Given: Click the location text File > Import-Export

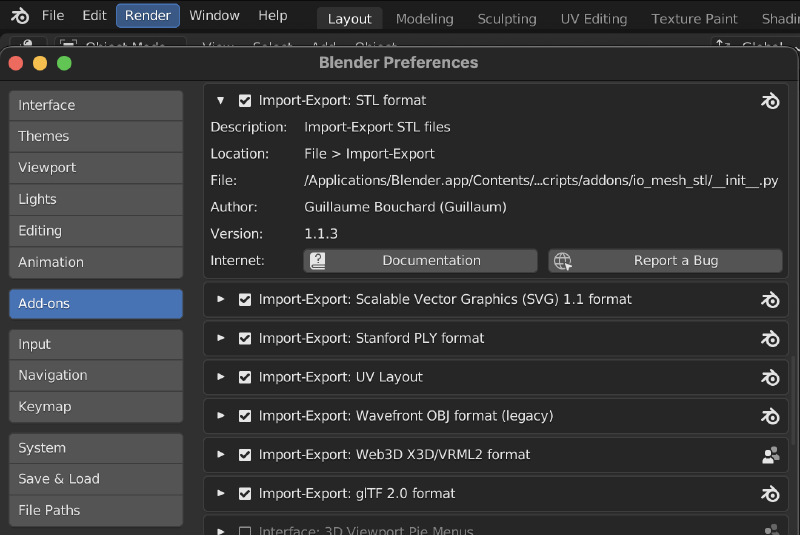Looking at the screenshot, I should [369, 154].
